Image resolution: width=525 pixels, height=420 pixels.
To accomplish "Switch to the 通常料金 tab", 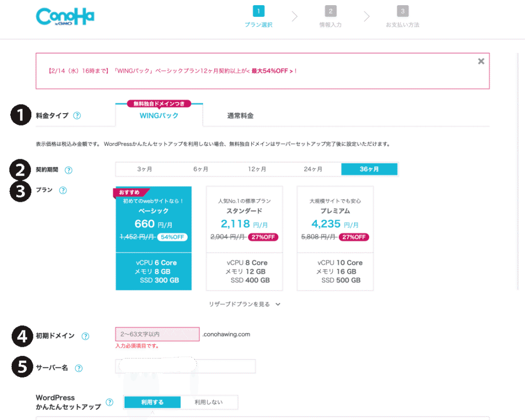I will (240, 116).
